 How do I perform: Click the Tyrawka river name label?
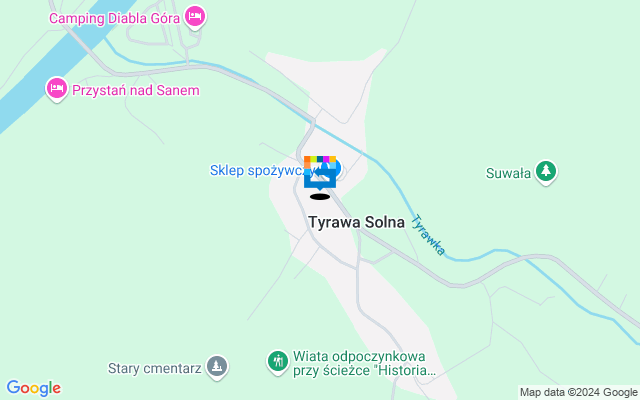click(x=429, y=235)
